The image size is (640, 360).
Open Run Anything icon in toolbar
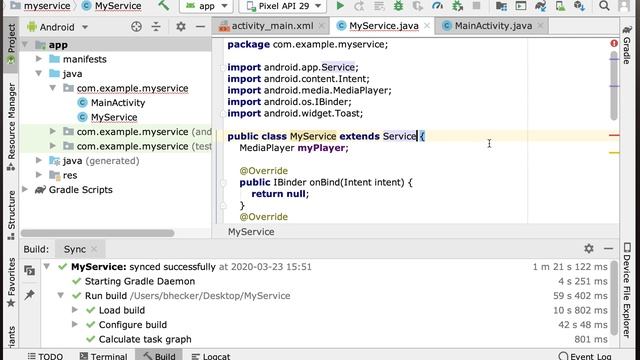coord(521,6)
